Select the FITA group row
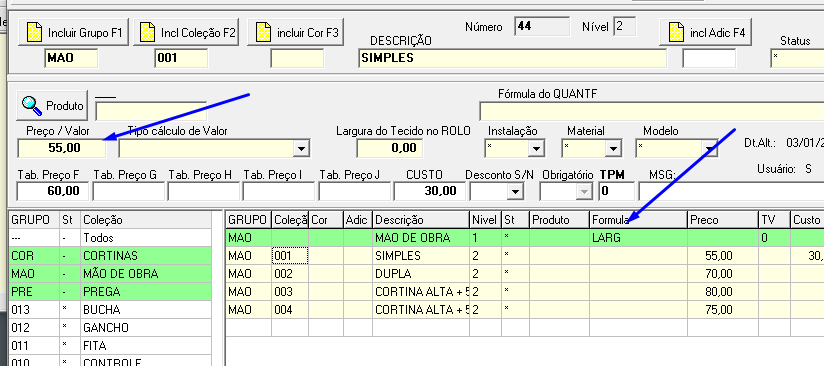 click(x=110, y=346)
